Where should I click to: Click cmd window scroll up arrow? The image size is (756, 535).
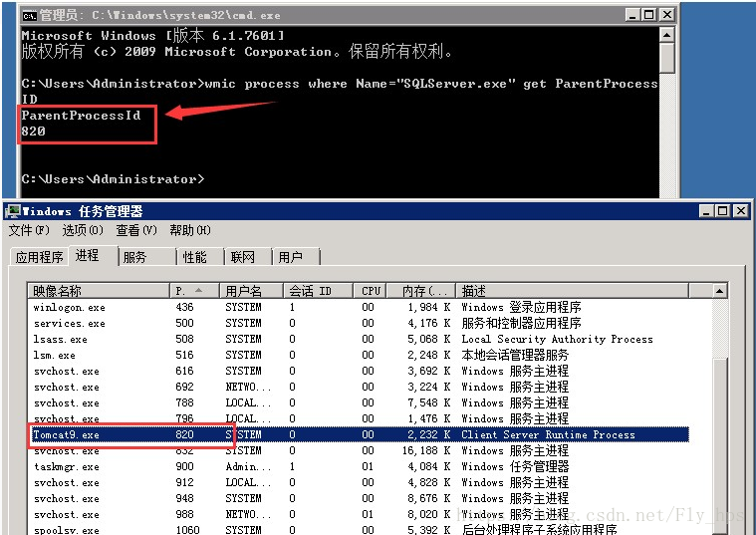pyautogui.click(x=666, y=35)
